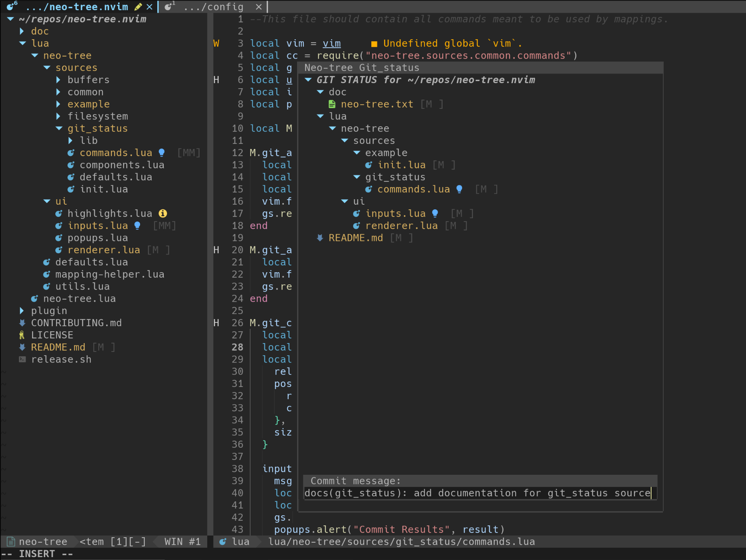The width and height of the screenshot is (746, 560).
Task: Click the info icon beside highlights.lua
Action: coord(163,213)
